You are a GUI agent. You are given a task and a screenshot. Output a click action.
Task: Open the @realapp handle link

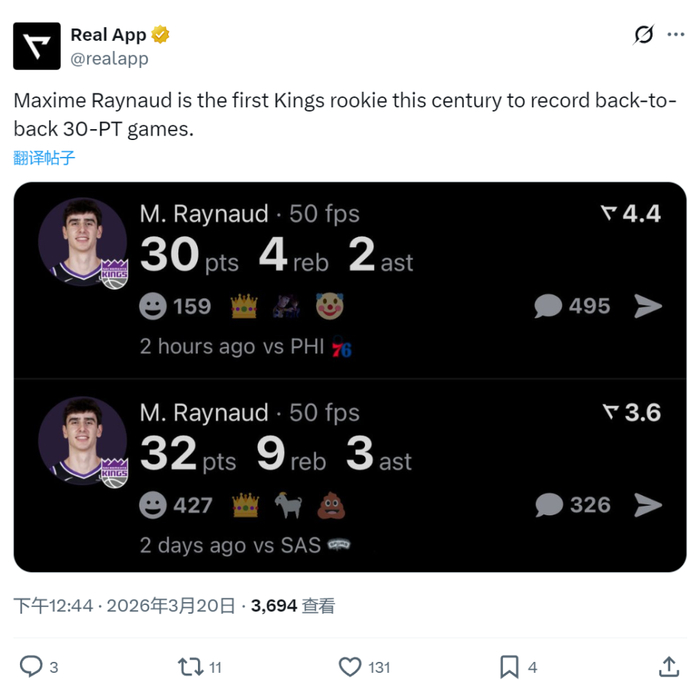(x=109, y=59)
